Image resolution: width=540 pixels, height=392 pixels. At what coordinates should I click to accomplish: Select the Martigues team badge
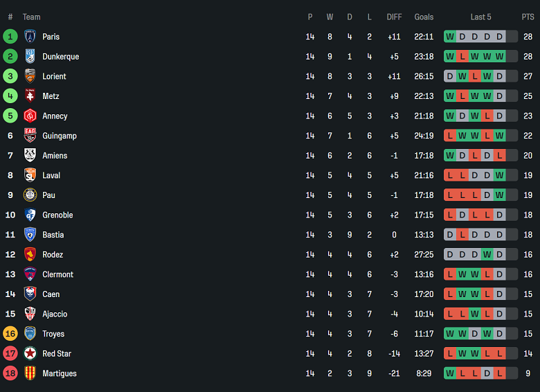30,373
